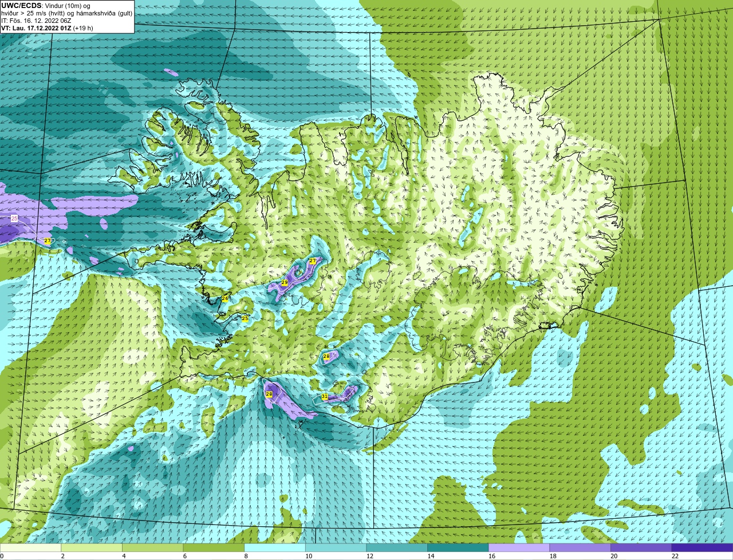Click the legend swatch above 22 m/s
The image size is (733, 560).
[x=703, y=547]
